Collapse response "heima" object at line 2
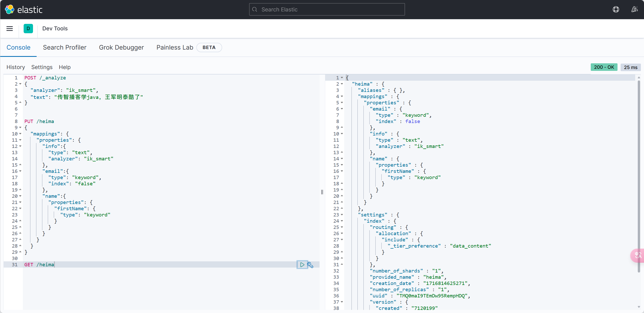The image size is (644, 313). click(342, 84)
